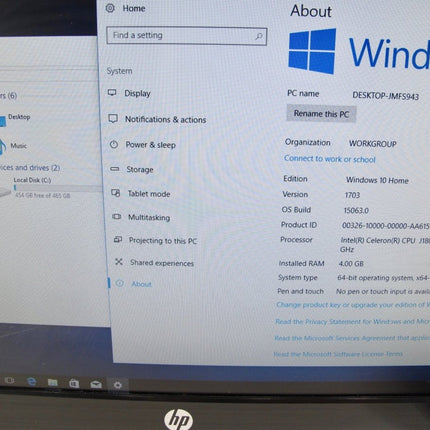Screen dimensions: 430x430
Task: Select the WORKGROUP organization value
Action: click(x=373, y=144)
